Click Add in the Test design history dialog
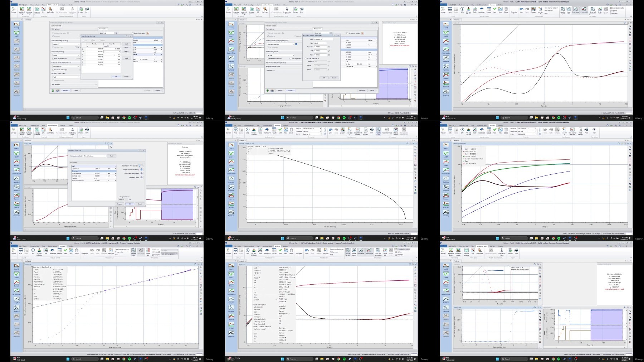This screenshot has width=644, height=362. [126, 44]
